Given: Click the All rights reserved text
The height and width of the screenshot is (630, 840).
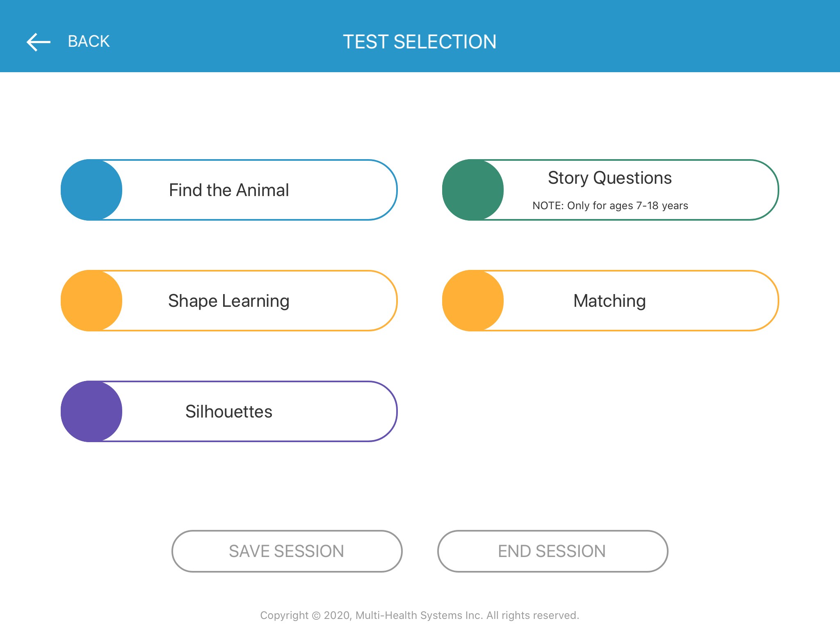Looking at the screenshot, I should coord(532,615).
